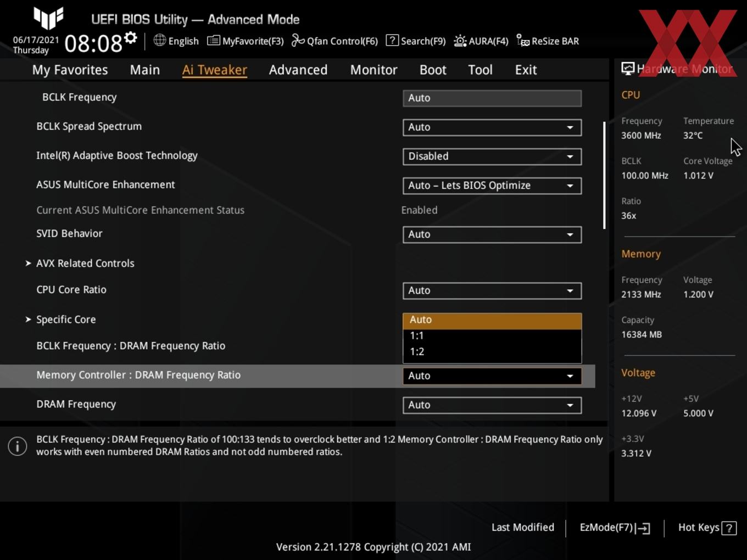Open AURA(F4) lighting settings

(x=481, y=41)
